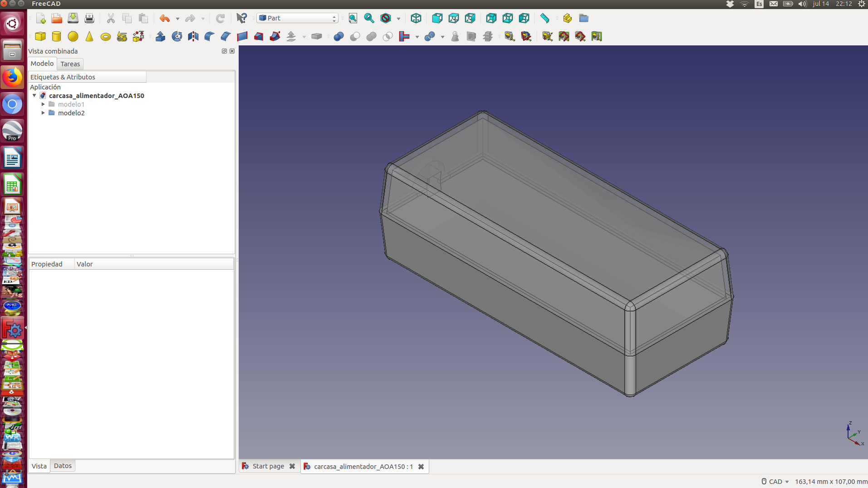Viewport: 868px width, 488px height.
Task: Click the measure distance ruler icon
Action: coord(544,18)
